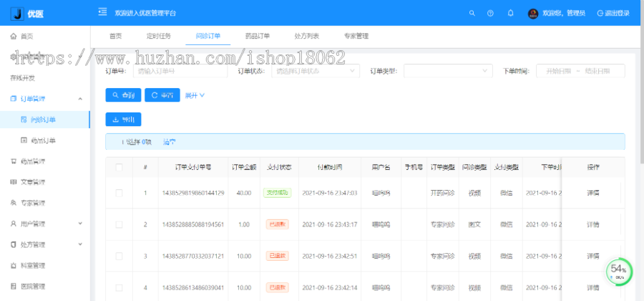The width and height of the screenshot is (644, 301).
Task: Open 详情 for order 1438529819860144129
Action: (592, 193)
